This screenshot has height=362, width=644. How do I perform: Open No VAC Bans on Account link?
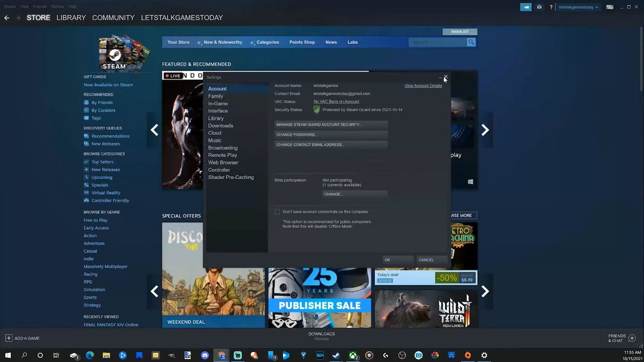pyautogui.click(x=336, y=102)
